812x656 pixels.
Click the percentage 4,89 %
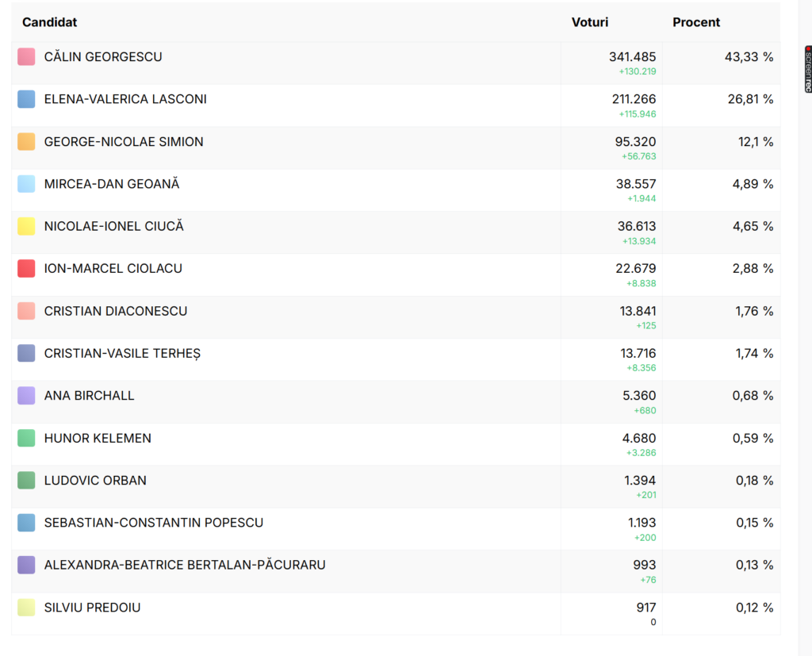(753, 184)
